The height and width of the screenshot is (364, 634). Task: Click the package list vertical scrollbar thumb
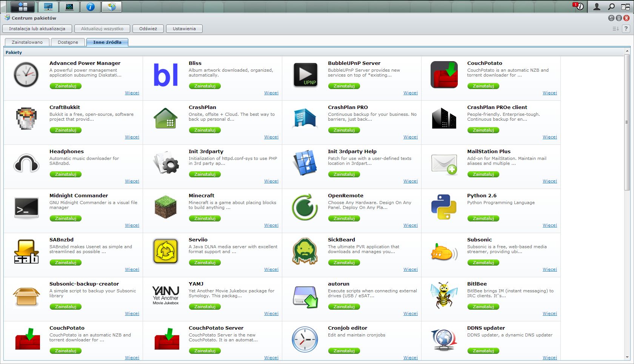[627, 122]
